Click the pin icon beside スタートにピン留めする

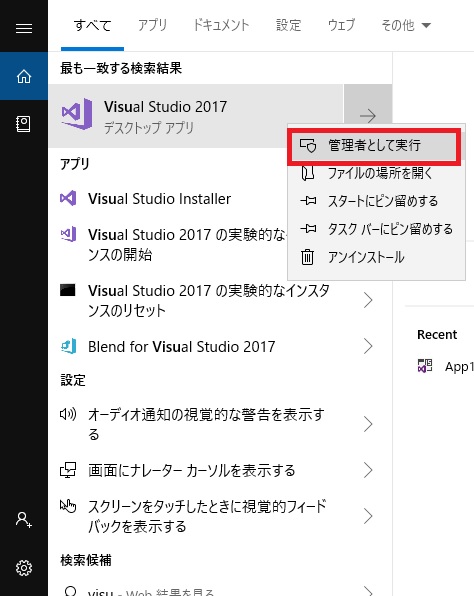[308, 201]
